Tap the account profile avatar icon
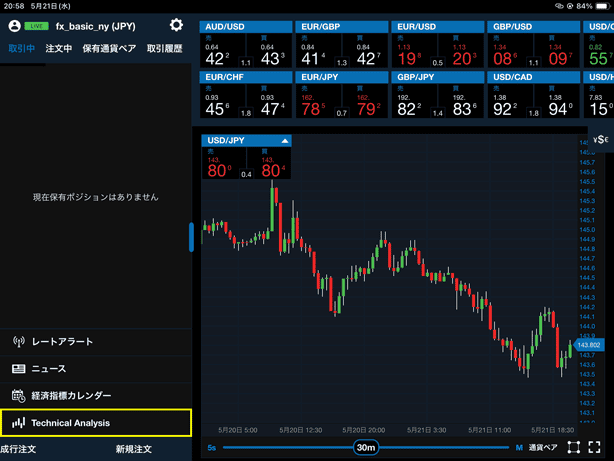614x461 pixels. click(x=14, y=26)
